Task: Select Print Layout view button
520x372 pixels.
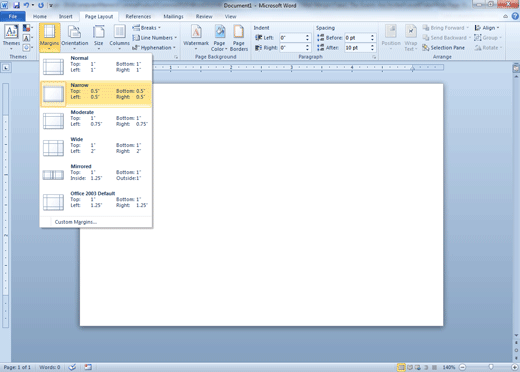Action: [x=401, y=367]
